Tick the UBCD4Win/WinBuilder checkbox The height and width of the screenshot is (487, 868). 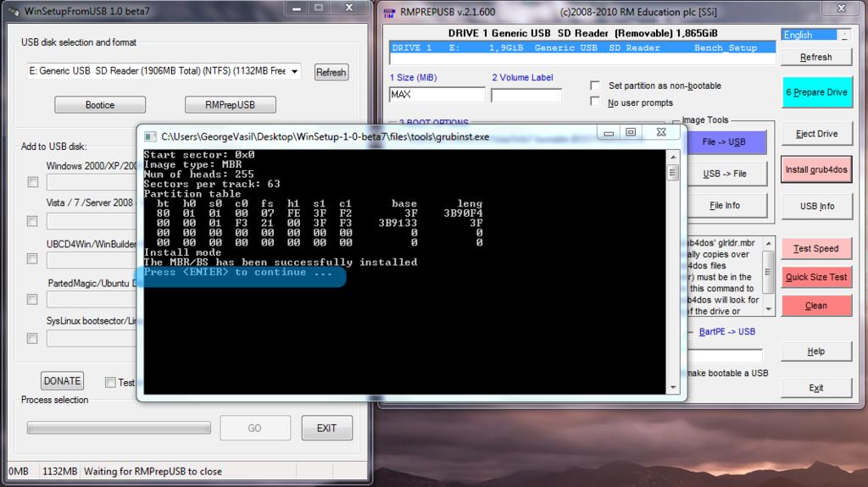[x=33, y=259]
